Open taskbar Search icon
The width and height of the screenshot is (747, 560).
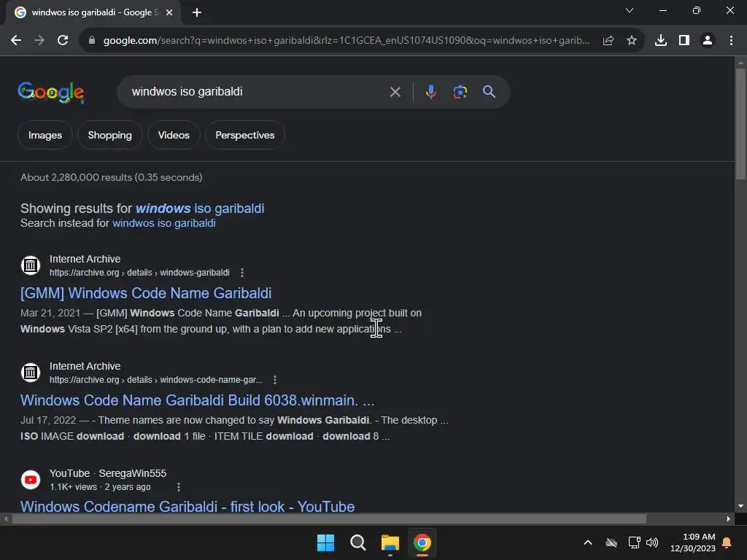(x=357, y=542)
